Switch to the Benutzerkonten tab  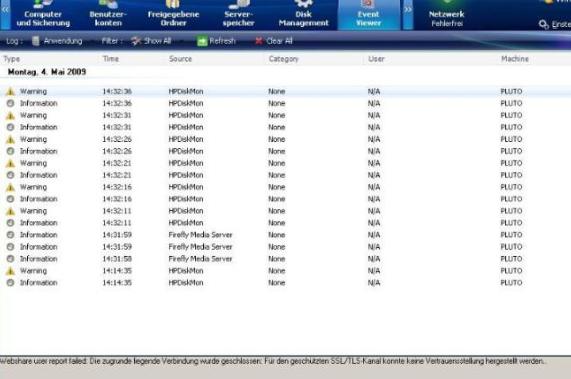pyautogui.click(x=108, y=15)
